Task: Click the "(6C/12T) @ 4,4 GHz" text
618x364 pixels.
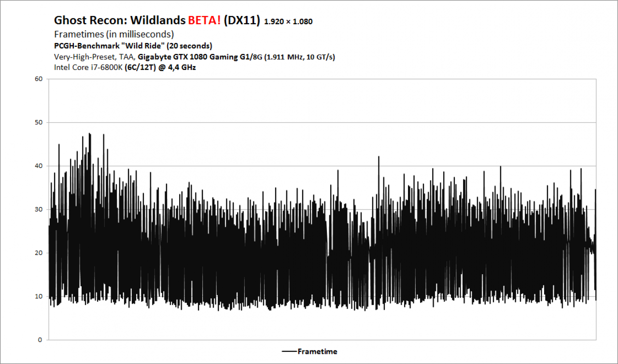Action: click(160, 68)
